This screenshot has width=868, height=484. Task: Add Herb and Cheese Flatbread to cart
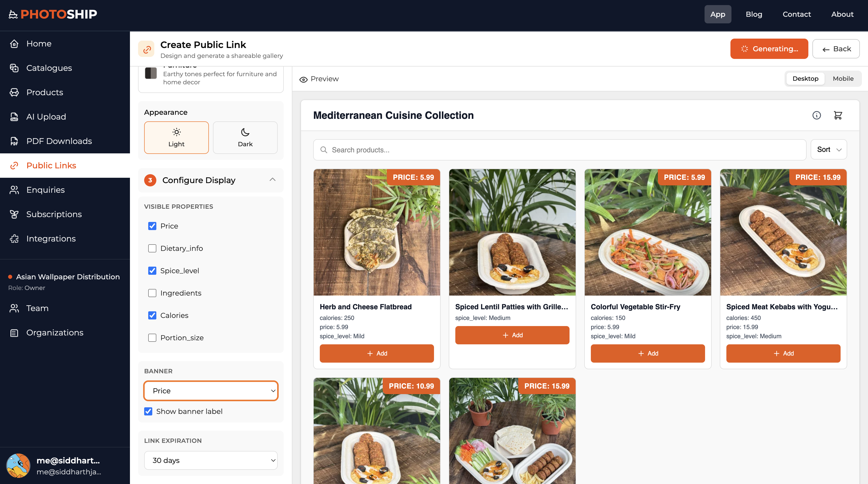click(376, 353)
